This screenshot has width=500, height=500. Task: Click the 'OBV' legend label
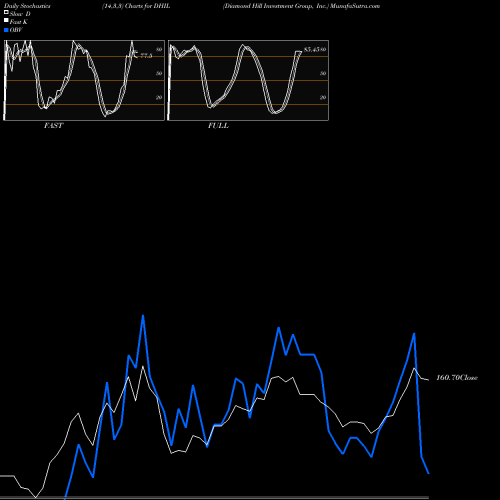16,30
